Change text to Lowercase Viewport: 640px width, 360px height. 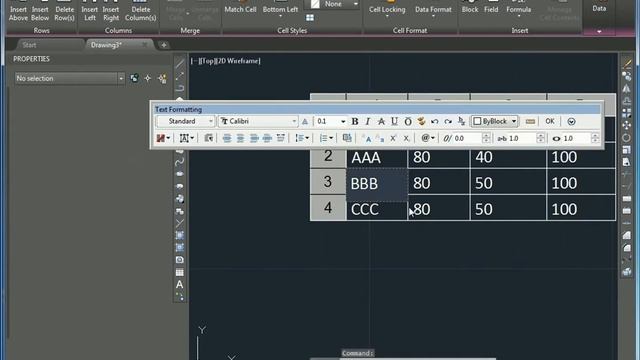380,138
